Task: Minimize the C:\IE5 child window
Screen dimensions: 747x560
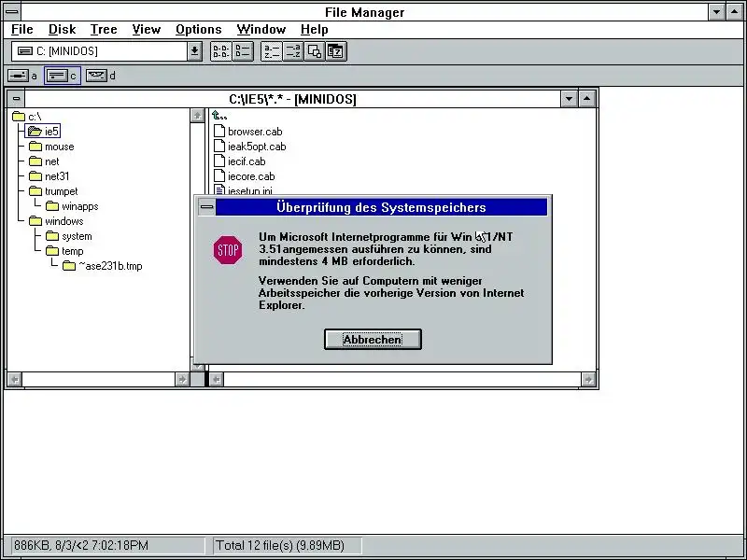Action: [x=570, y=99]
